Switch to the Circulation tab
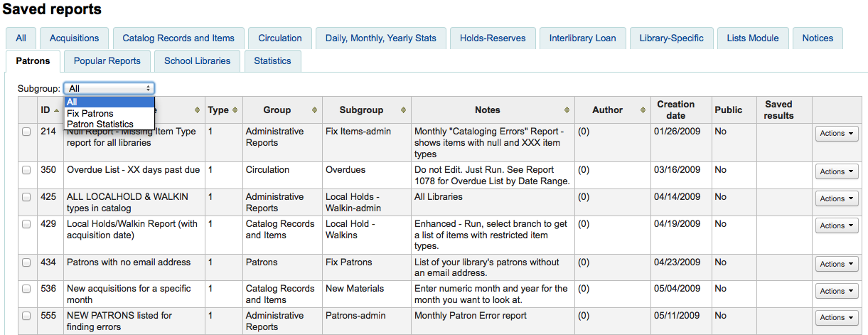 pyautogui.click(x=280, y=38)
